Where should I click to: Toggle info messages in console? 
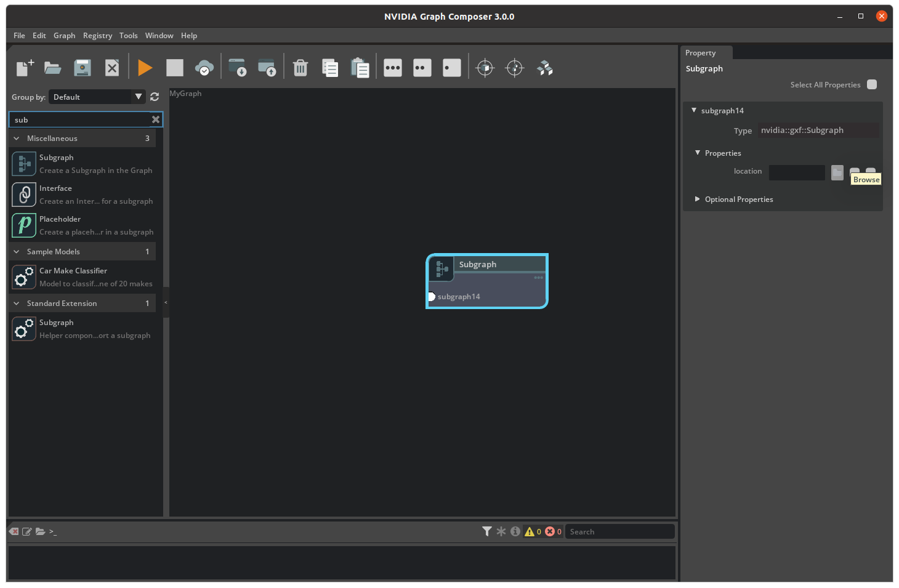tap(515, 531)
